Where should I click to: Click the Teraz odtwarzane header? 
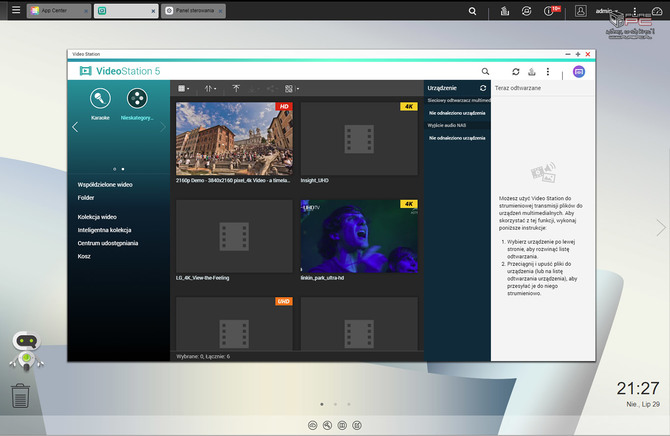517,88
